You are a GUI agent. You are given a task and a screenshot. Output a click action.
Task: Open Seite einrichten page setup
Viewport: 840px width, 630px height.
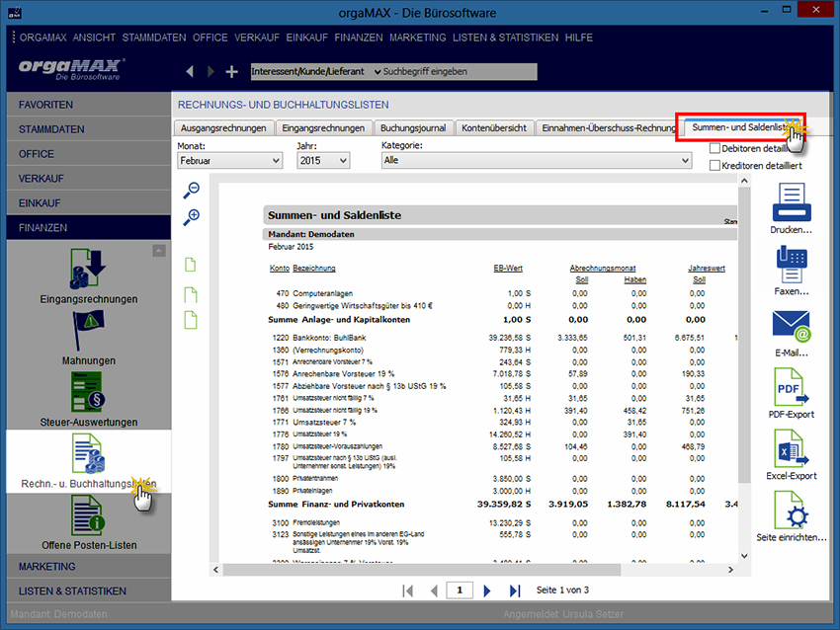click(792, 511)
